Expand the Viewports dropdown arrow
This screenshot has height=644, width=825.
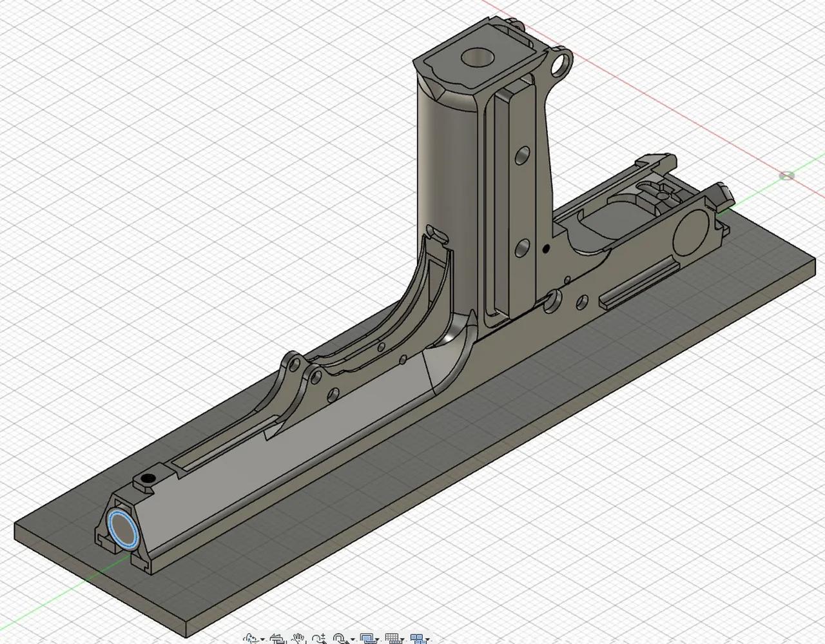click(x=428, y=639)
